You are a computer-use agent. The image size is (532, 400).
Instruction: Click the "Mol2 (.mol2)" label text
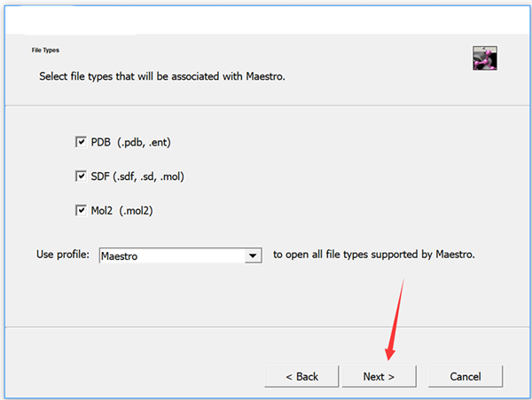tap(127, 211)
